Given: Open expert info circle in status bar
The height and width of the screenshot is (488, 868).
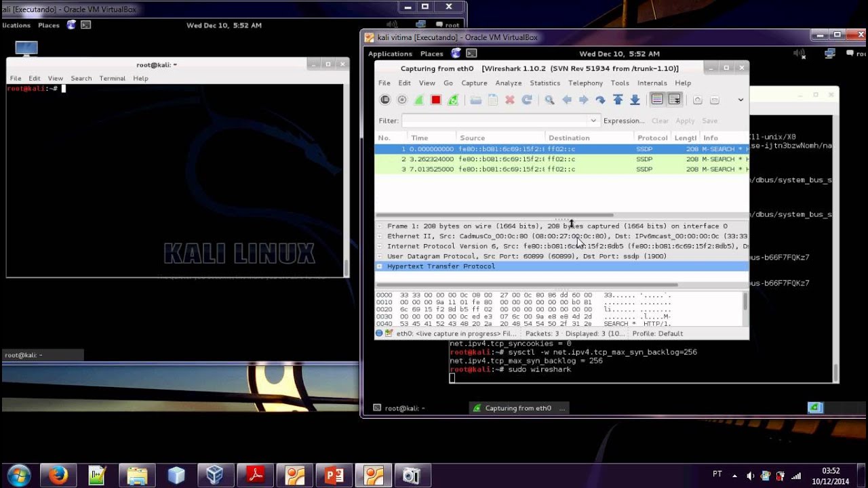Looking at the screenshot, I should (380, 333).
